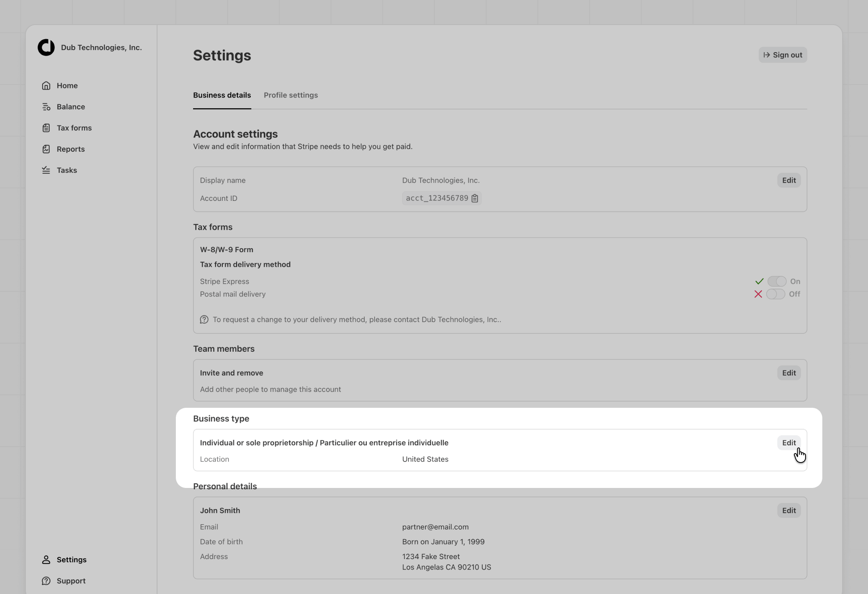
Task: Edit the Display name
Action: [x=789, y=180]
